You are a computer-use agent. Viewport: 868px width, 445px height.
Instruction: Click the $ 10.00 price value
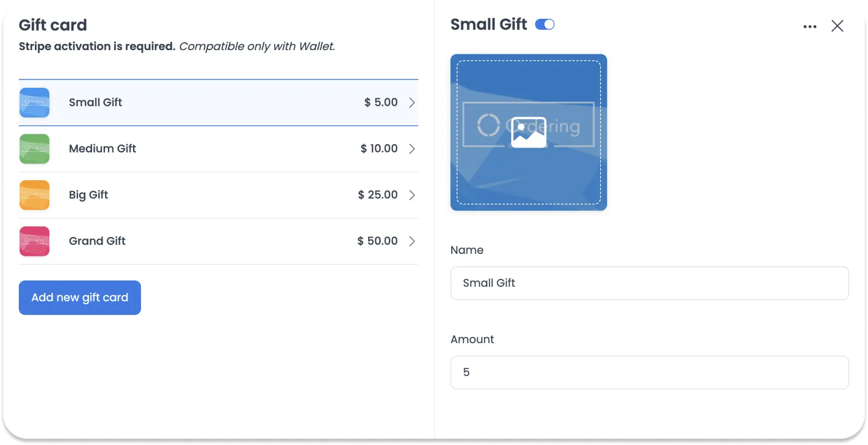click(379, 149)
